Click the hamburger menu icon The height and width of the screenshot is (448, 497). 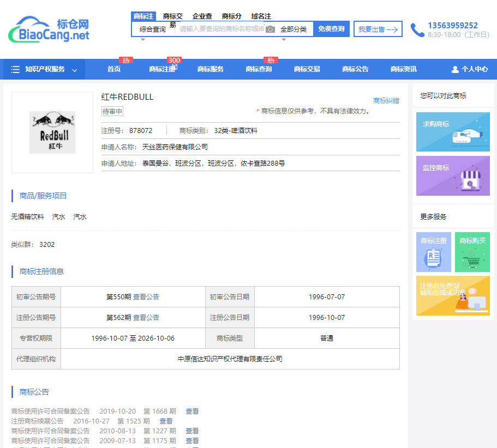15,69
